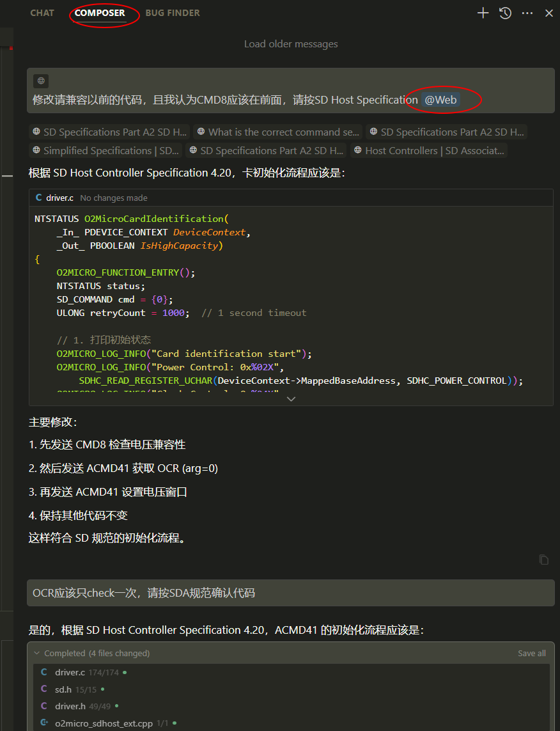Click Save all button
This screenshot has height=731, width=560.
(x=532, y=653)
